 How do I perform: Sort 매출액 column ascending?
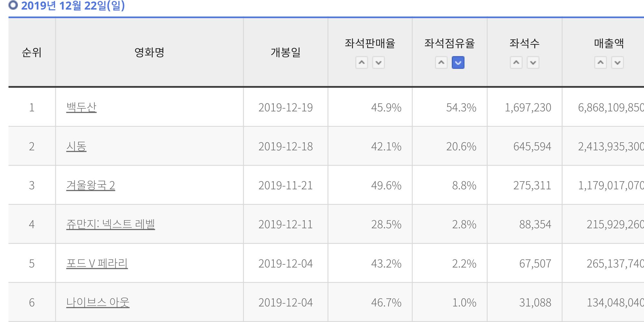tap(601, 62)
